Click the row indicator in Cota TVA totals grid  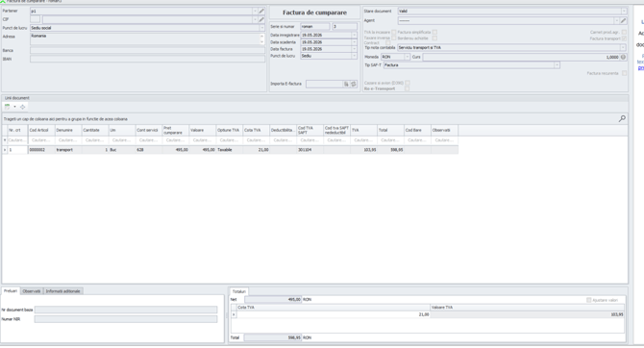(234, 314)
